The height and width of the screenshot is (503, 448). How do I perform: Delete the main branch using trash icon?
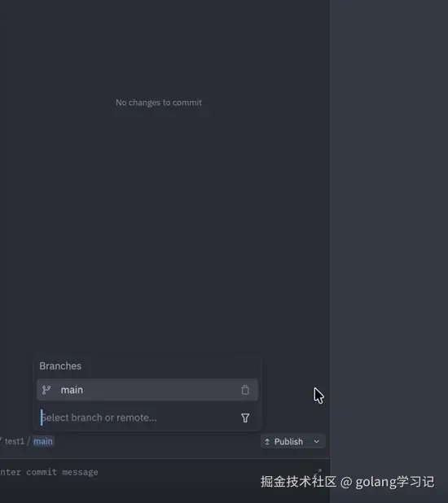point(245,390)
